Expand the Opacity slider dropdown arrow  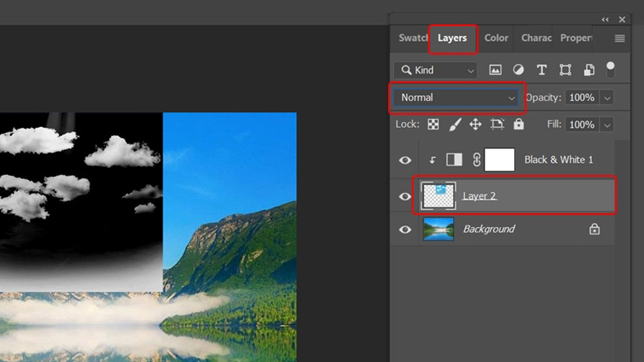click(x=607, y=98)
